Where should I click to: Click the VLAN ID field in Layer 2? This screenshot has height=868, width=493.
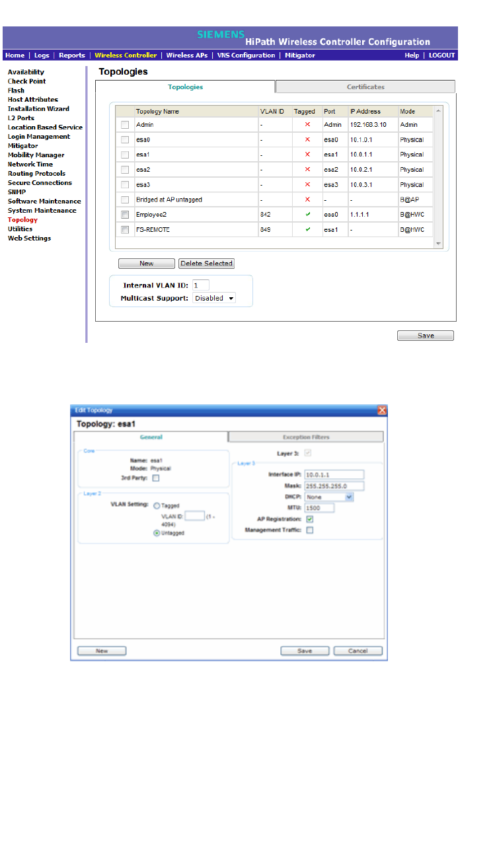pyautogui.click(x=195, y=515)
